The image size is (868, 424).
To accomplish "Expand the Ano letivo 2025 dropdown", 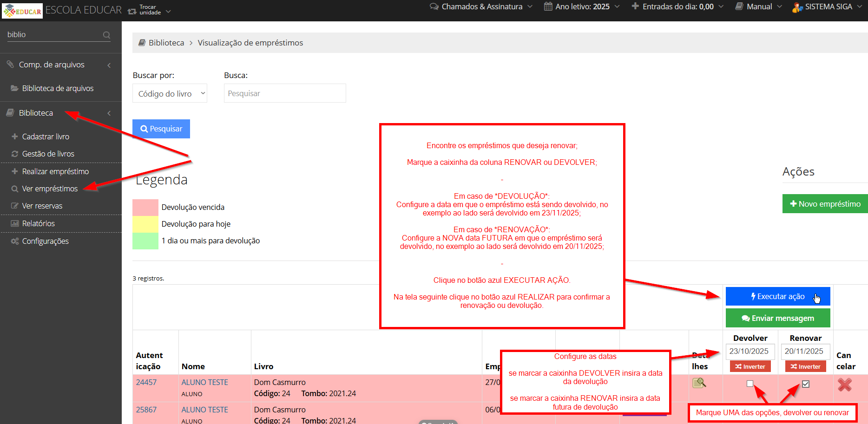I will pos(582,7).
